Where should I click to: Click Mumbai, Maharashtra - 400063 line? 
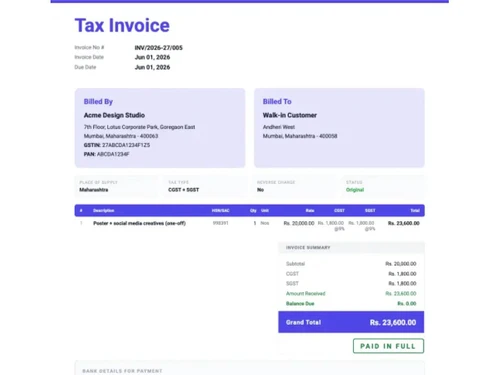click(121, 136)
